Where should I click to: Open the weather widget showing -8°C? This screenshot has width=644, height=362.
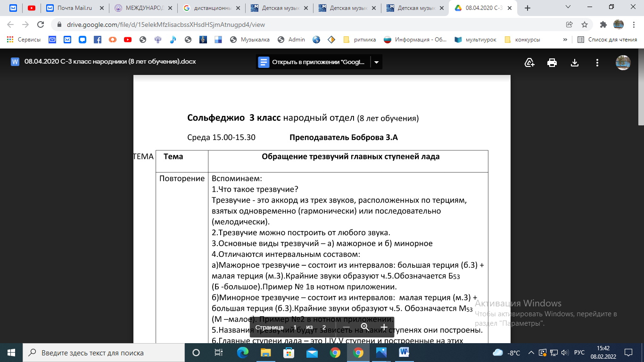point(506,353)
